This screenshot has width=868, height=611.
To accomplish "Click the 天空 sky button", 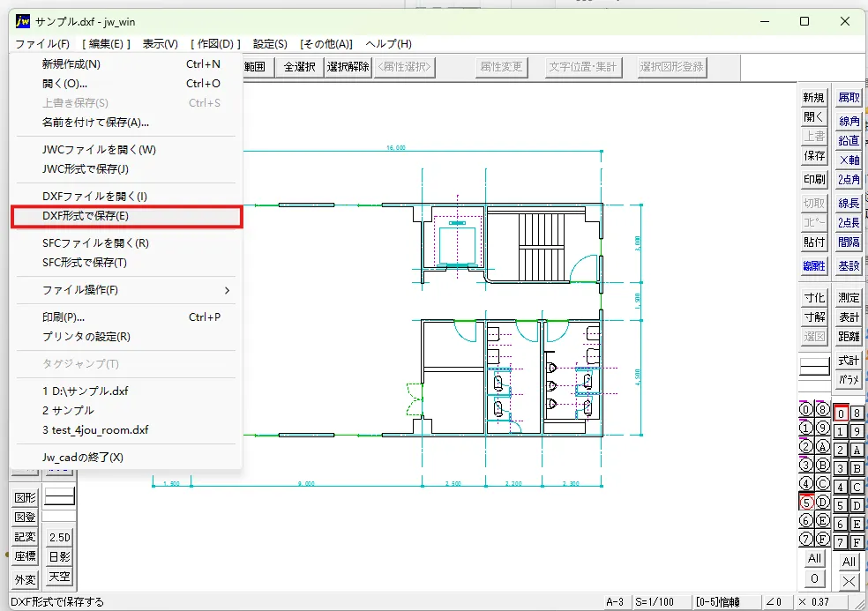I will 59,577.
